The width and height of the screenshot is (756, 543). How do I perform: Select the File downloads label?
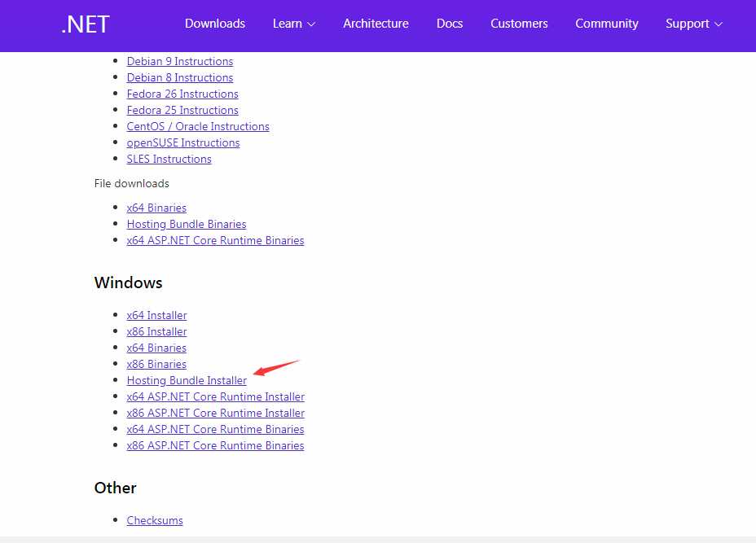click(132, 183)
